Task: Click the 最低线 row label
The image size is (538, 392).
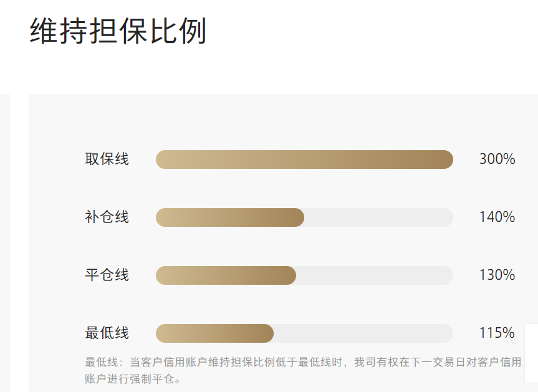Action: click(107, 333)
